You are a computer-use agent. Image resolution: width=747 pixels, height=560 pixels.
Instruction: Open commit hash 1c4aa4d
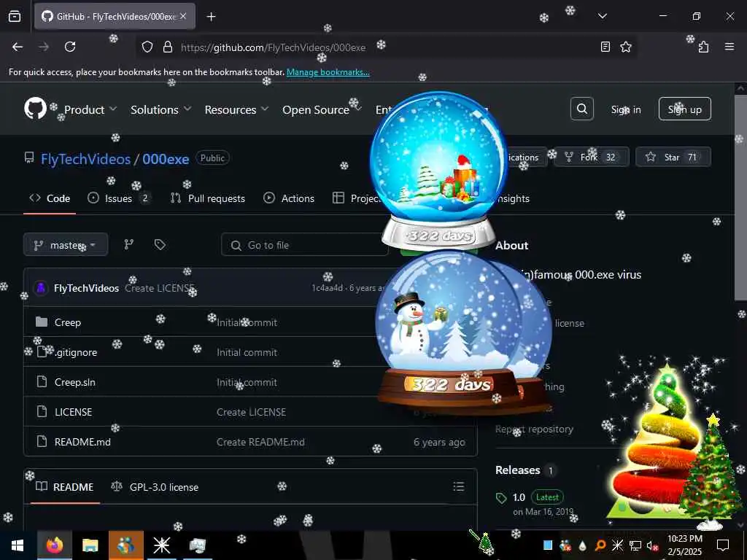click(x=328, y=287)
